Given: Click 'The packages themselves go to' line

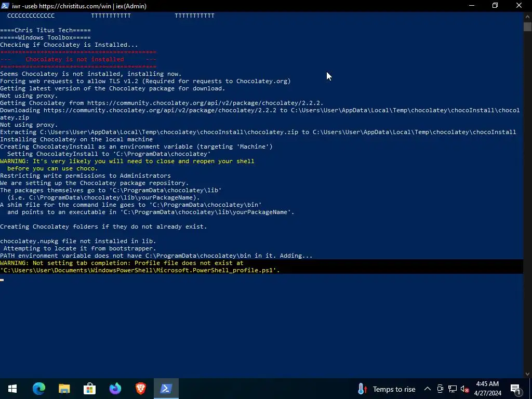Looking at the screenshot, I should coord(111,190).
